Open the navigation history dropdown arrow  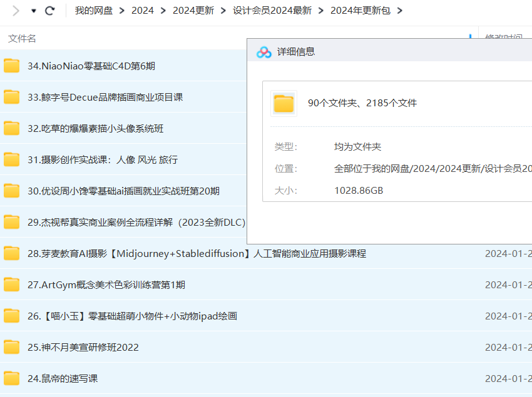click(x=34, y=11)
